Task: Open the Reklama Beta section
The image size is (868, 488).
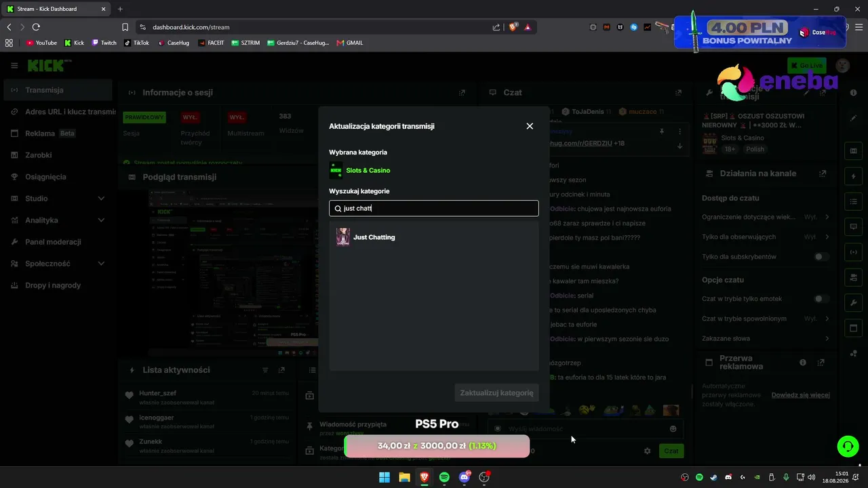Action: 58,134
